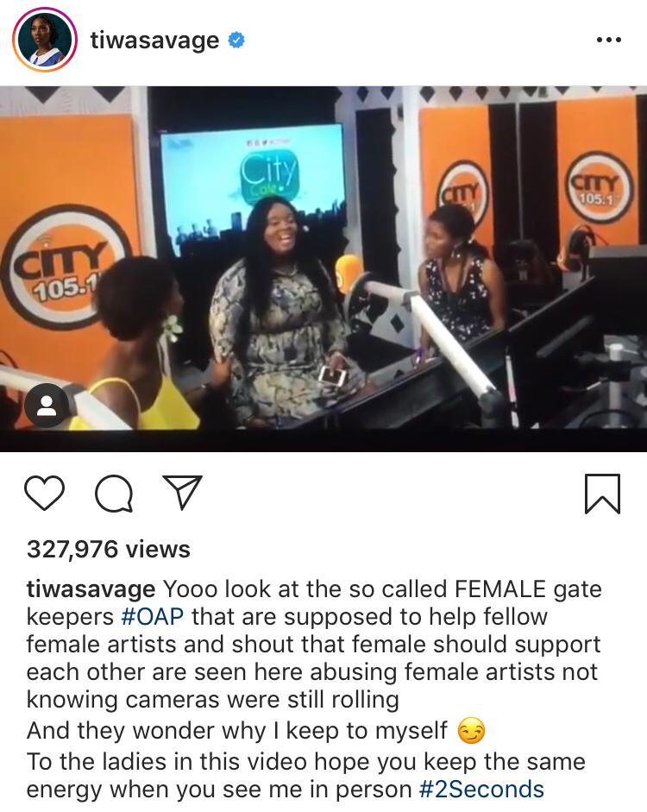Open comments with speech bubble icon
Screen dimensions: 647x812
(114, 494)
